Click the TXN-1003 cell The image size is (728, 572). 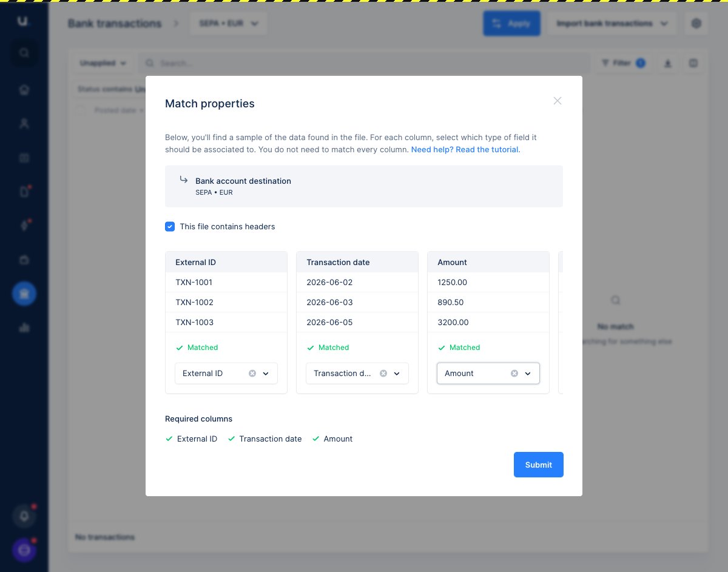pyautogui.click(x=226, y=322)
